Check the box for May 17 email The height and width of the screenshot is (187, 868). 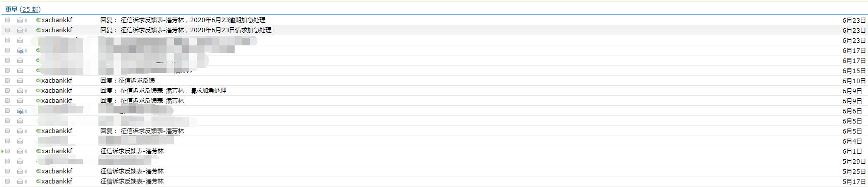click(x=8, y=181)
